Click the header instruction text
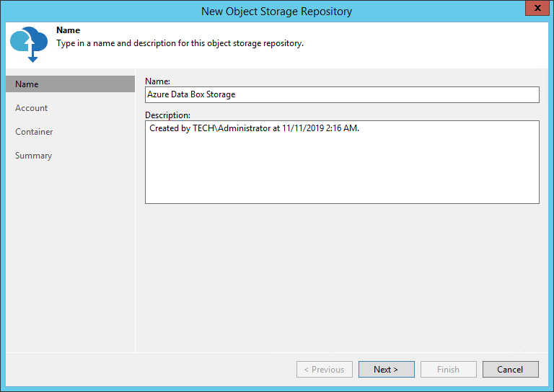 click(x=180, y=43)
